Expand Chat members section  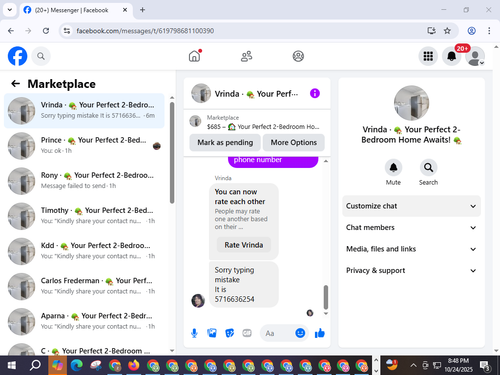[x=411, y=227]
